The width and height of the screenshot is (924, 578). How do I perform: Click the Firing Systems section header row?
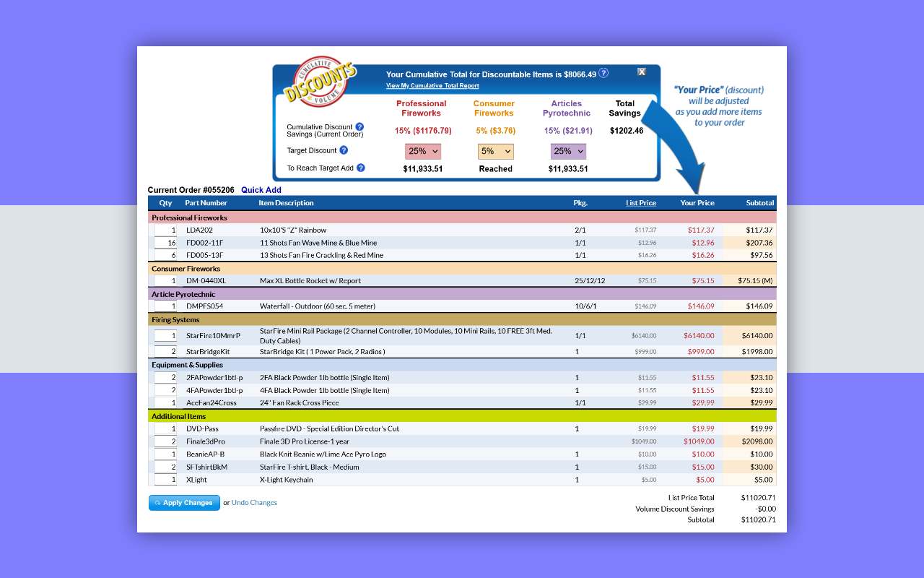coord(462,319)
